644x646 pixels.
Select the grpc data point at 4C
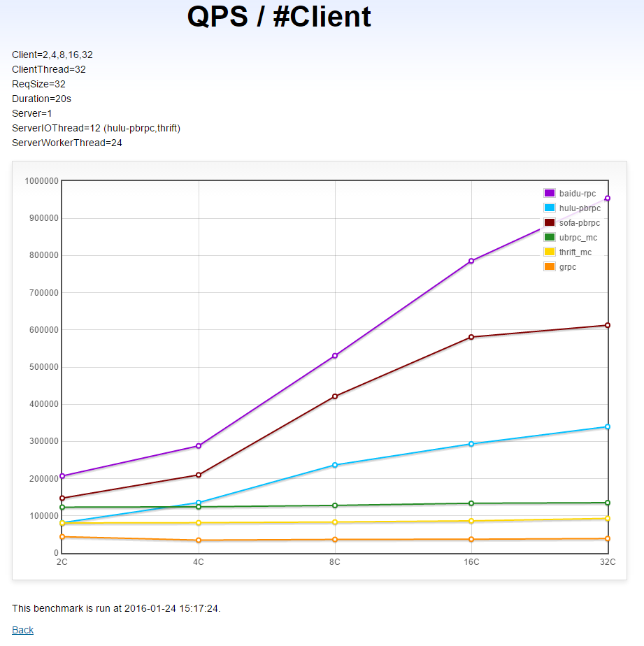point(199,540)
